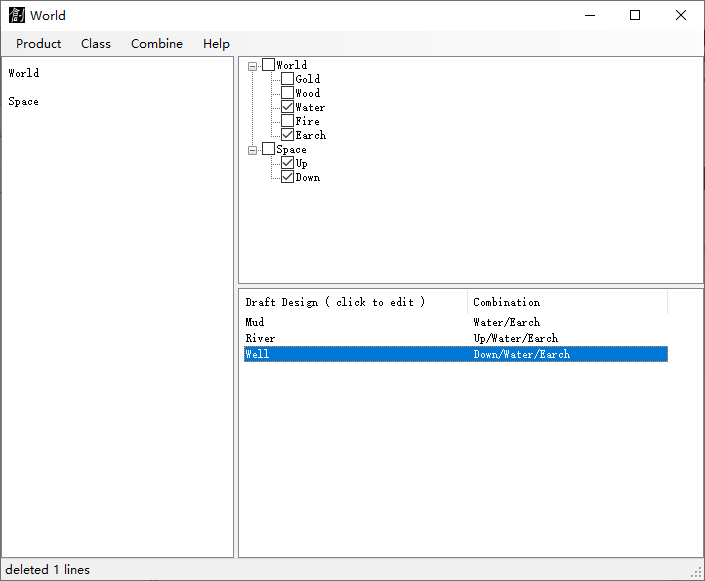Enable the Wood checkbox

288,93
